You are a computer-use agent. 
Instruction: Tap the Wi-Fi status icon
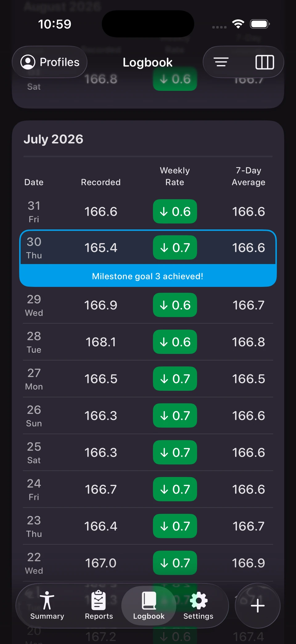pos(238,24)
